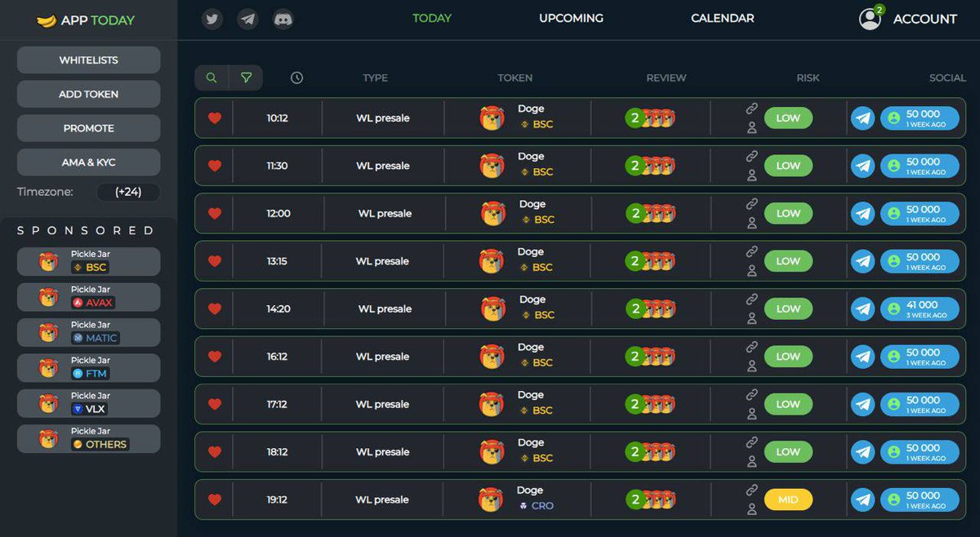
Task: Click the yellow MID risk badge
Action: pyautogui.click(x=788, y=499)
